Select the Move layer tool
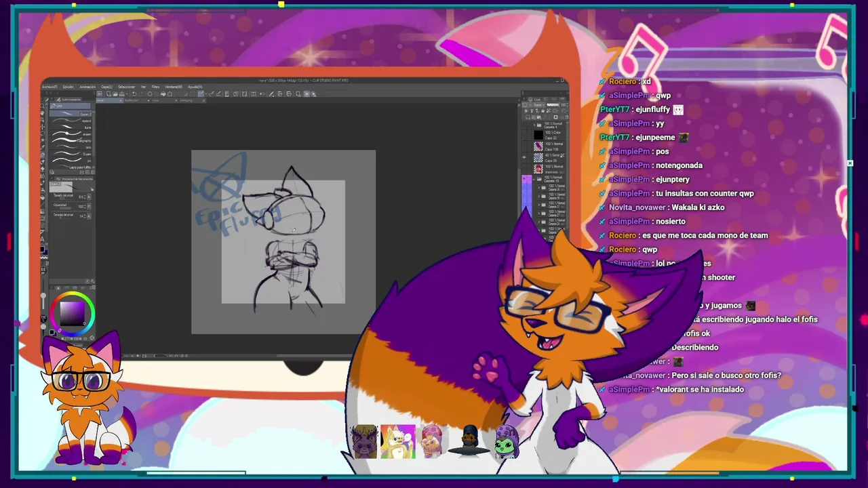The height and width of the screenshot is (488, 868). [43, 127]
